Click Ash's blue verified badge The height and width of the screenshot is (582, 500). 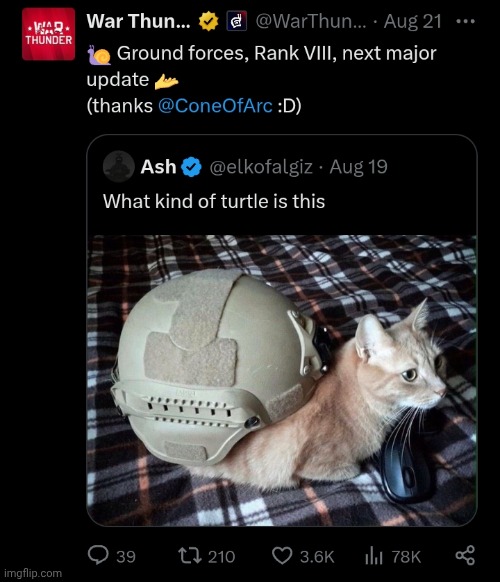[191, 167]
